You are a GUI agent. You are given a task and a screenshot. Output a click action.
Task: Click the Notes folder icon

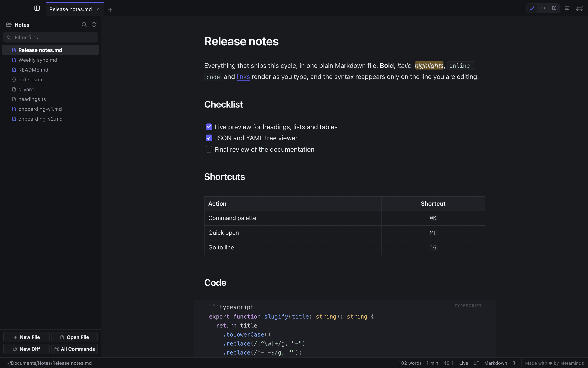pos(9,25)
